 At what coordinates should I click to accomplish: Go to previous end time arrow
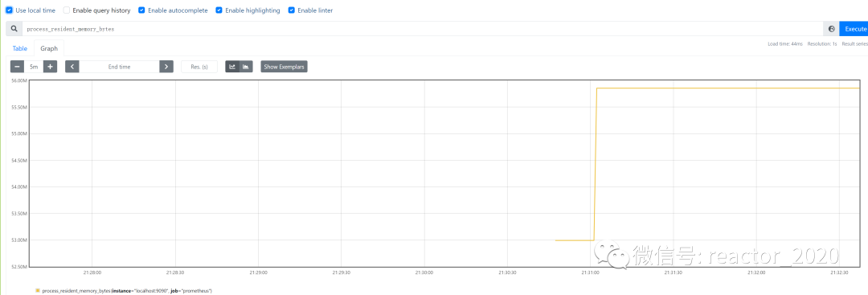[x=72, y=67]
